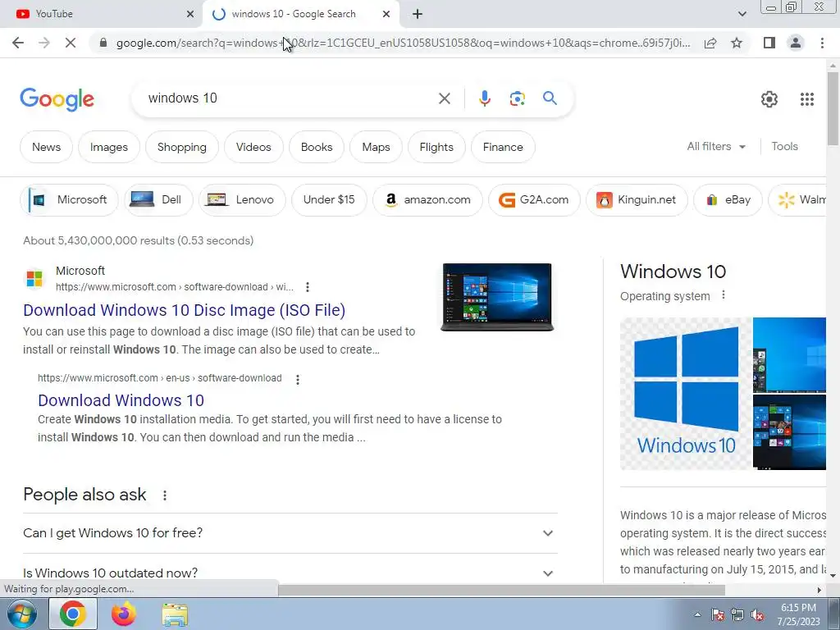Viewport: 840px width, 630px height.
Task: Start voice search with microphone icon
Action: click(484, 98)
